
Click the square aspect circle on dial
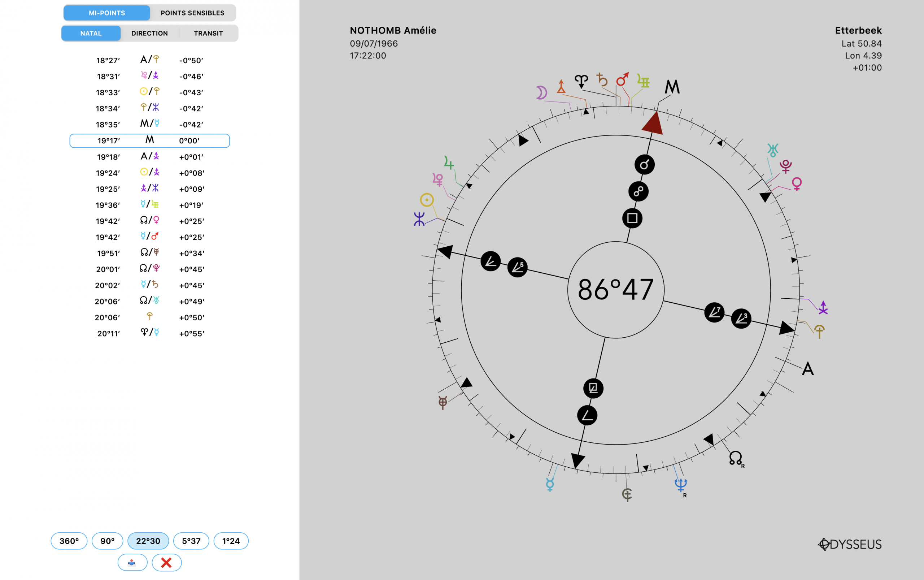[632, 218]
